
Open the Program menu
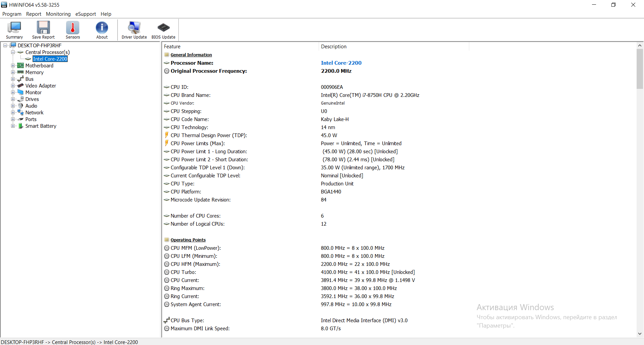pyautogui.click(x=12, y=14)
